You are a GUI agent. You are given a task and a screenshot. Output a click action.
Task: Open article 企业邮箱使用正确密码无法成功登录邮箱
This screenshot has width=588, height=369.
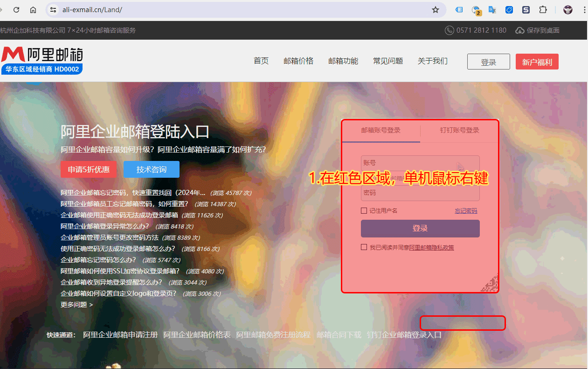(119, 215)
